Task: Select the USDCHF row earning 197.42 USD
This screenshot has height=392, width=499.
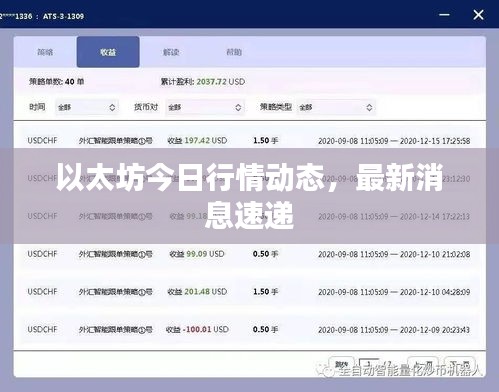Action: [x=249, y=141]
